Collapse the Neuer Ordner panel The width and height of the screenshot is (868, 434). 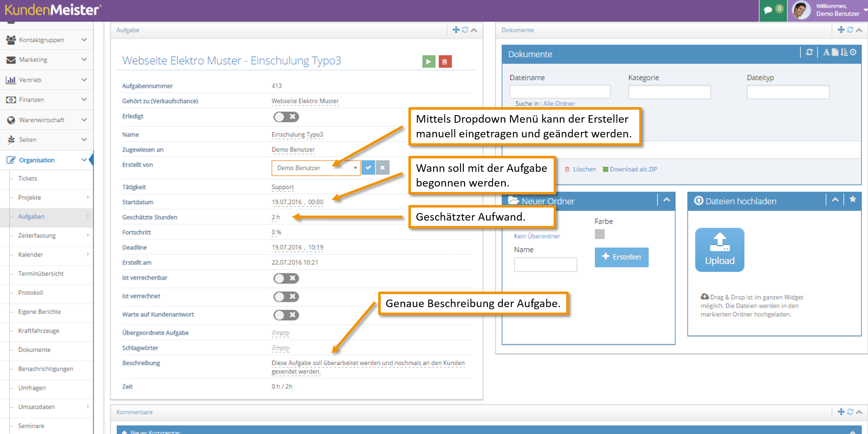click(x=667, y=200)
